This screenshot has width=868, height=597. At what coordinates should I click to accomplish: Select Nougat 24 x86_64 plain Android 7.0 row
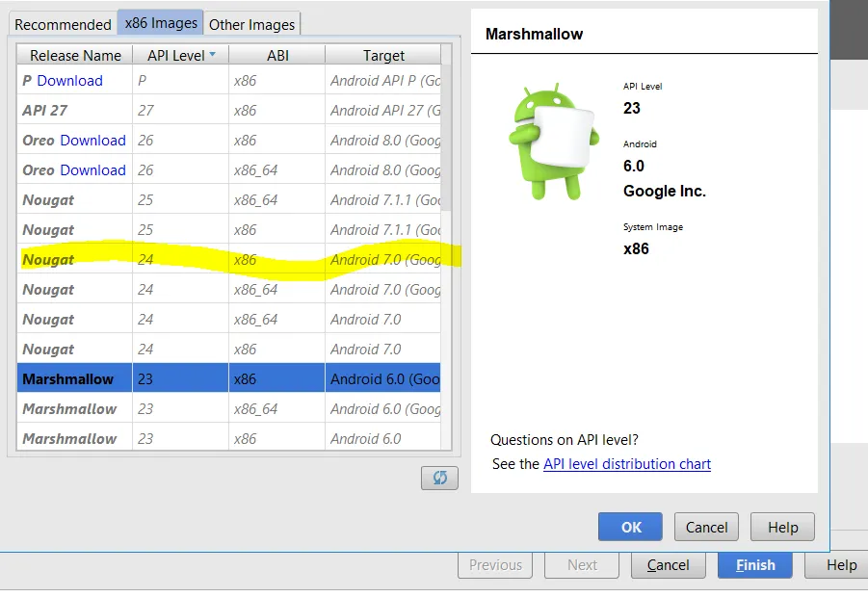(x=229, y=320)
